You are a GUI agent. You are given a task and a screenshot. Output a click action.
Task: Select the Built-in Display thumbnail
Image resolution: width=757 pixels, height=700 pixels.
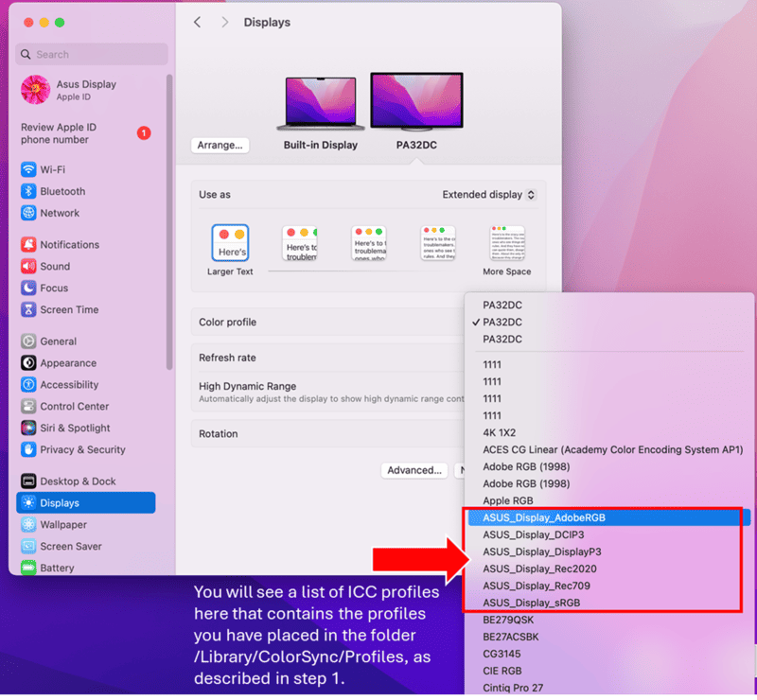(321, 104)
